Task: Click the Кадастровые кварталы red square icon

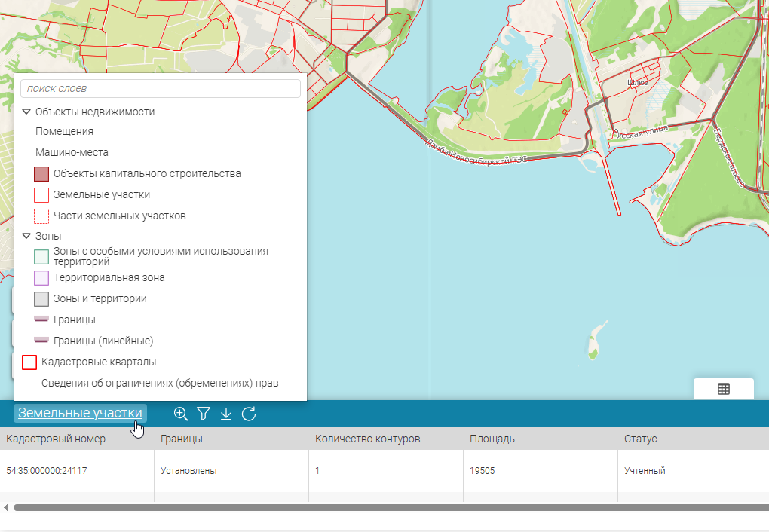Action: [x=29, y=362]
